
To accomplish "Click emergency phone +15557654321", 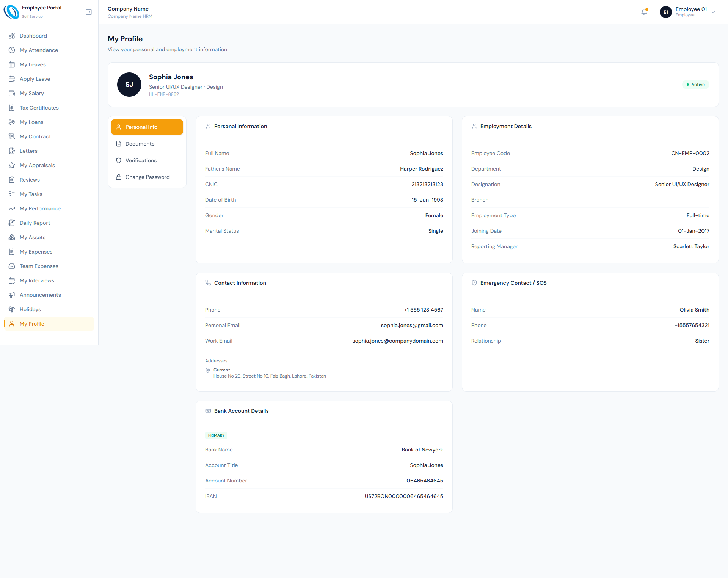I will tap(692, 325).
